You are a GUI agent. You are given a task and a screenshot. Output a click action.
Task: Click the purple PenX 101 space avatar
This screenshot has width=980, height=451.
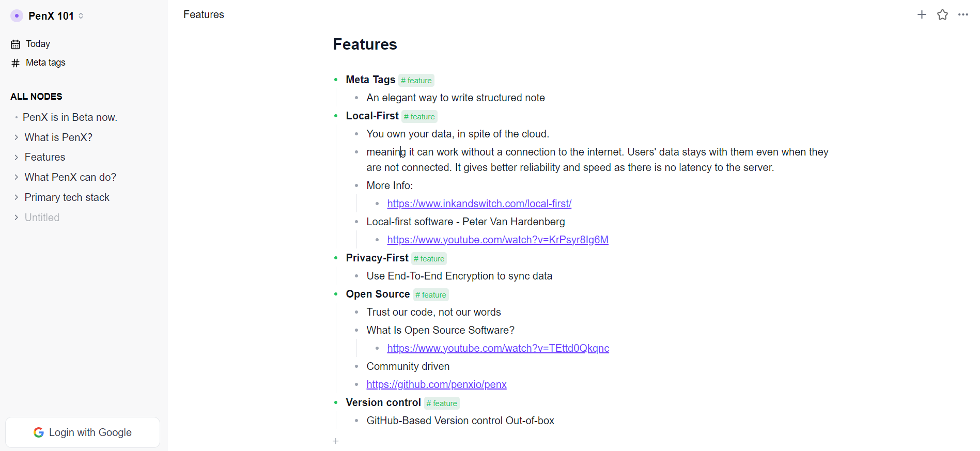coord(17,15)
